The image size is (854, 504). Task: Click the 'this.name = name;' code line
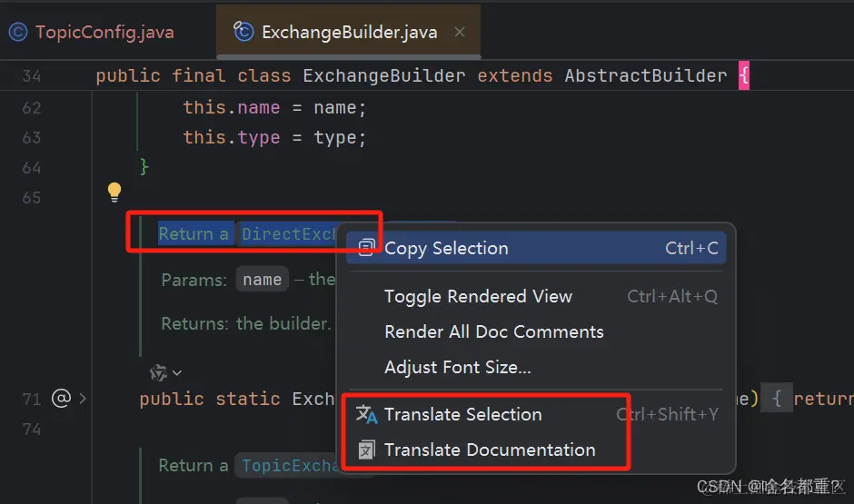pyautogui.click(x=274, y=107)
